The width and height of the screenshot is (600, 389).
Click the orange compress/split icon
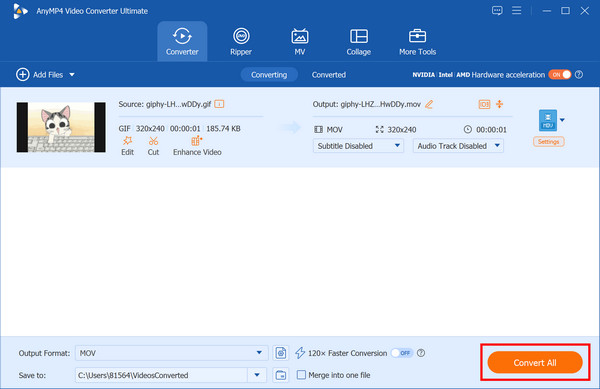pyautogui.click(x=500, y=104)
